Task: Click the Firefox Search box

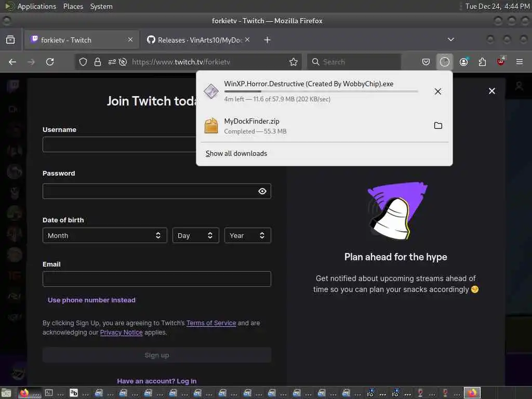Action: click(x=354, y=62)
